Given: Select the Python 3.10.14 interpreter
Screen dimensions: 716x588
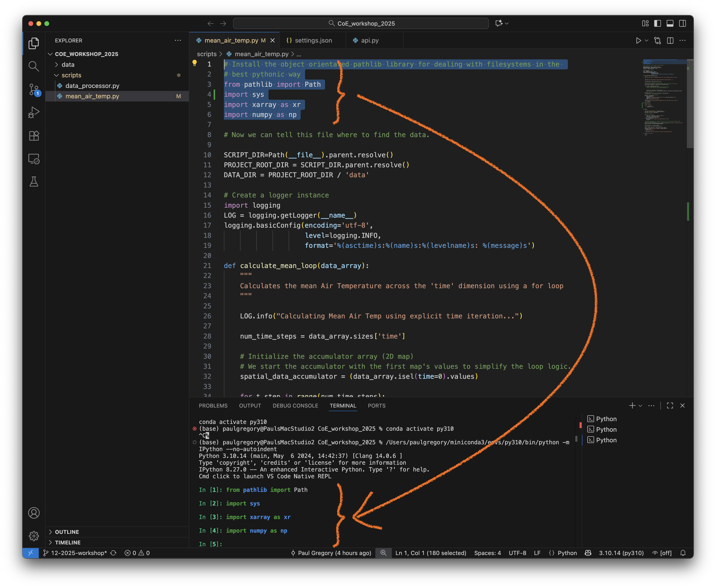Looking at the screenshot, I should click(621, 553).
